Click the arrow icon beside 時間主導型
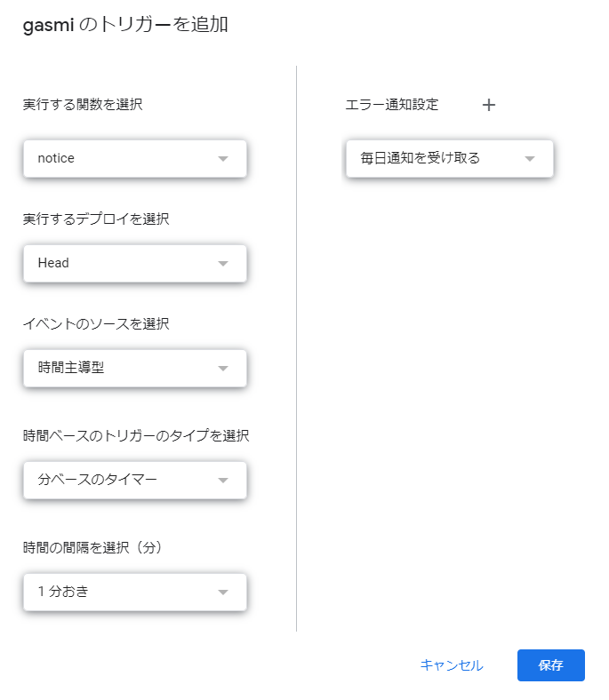The image size is (609, 700). coord(223,369)
